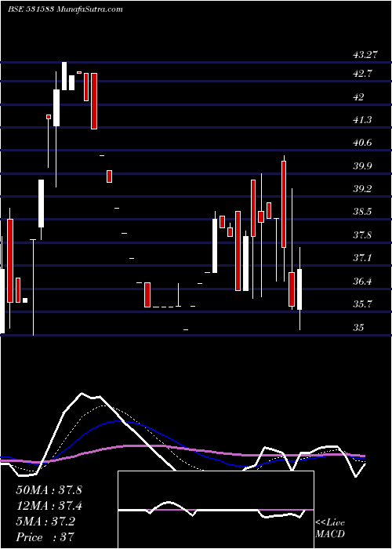The width and height of the screenshot is (392, 549).
Task: Click the tall red candle peaking near 39.9
Action: [x=284, y=204]
